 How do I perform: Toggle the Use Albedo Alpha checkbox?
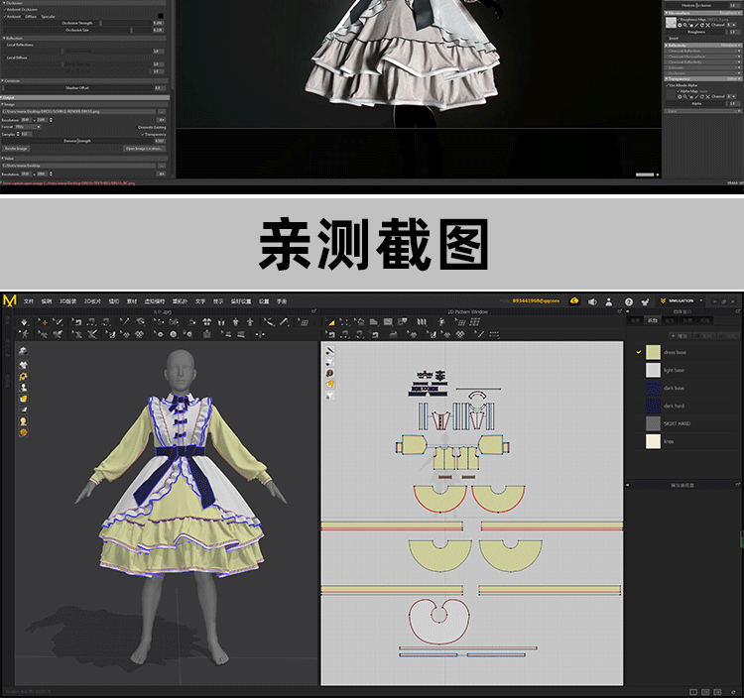[669, 85]
